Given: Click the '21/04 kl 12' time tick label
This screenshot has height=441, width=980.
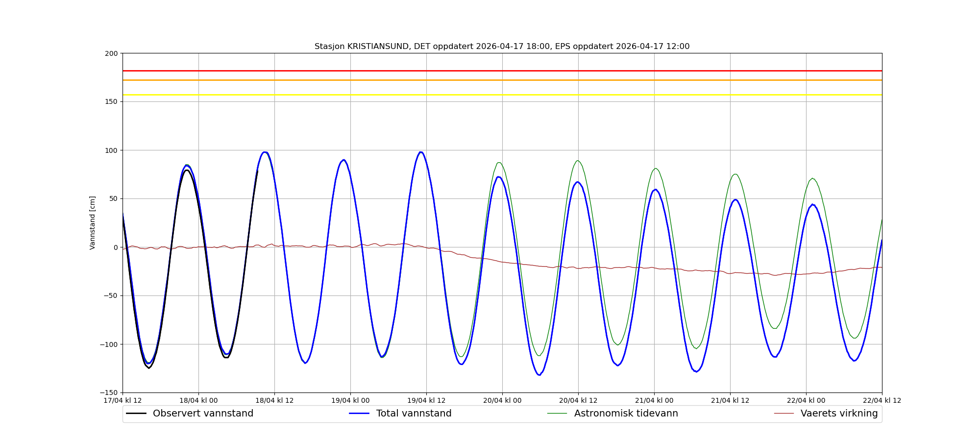Looking at the screenshot, I should (x=730, y=400).
